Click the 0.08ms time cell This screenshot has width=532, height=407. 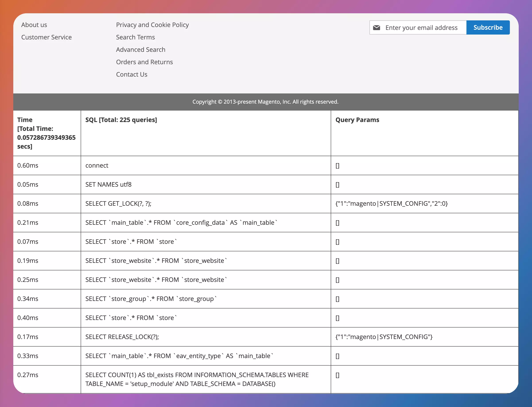(x=47, y=203)
